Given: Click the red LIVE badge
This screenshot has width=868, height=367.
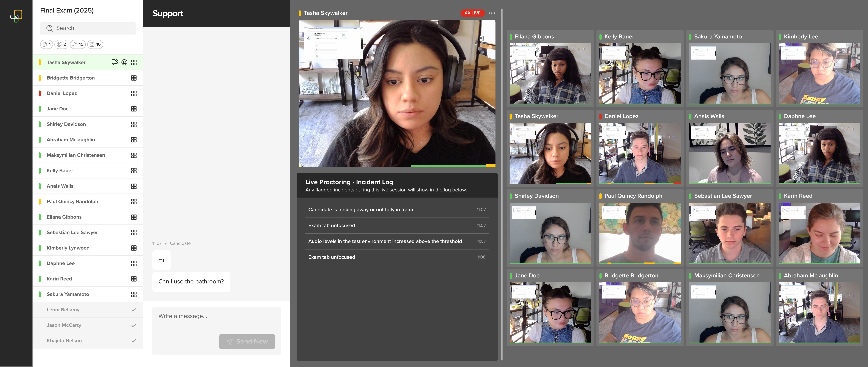Looking at the screenshot, I should coord(472,13).
